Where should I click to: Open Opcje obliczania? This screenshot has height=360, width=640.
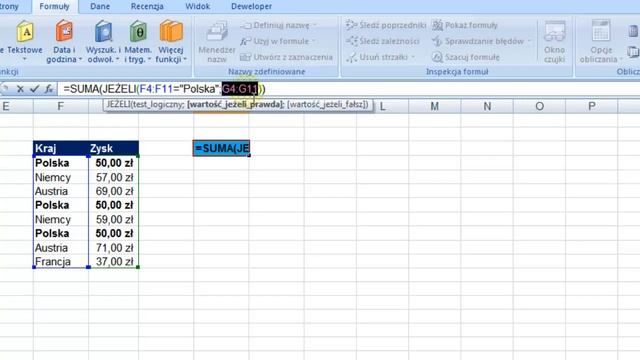coord(600,42)
